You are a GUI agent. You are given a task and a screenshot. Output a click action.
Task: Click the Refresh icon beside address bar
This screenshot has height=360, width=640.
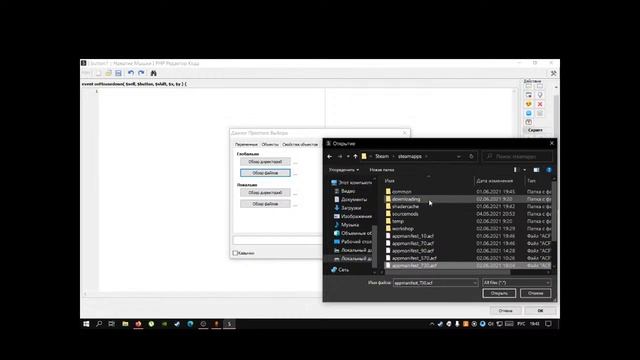tap(471, 156)
